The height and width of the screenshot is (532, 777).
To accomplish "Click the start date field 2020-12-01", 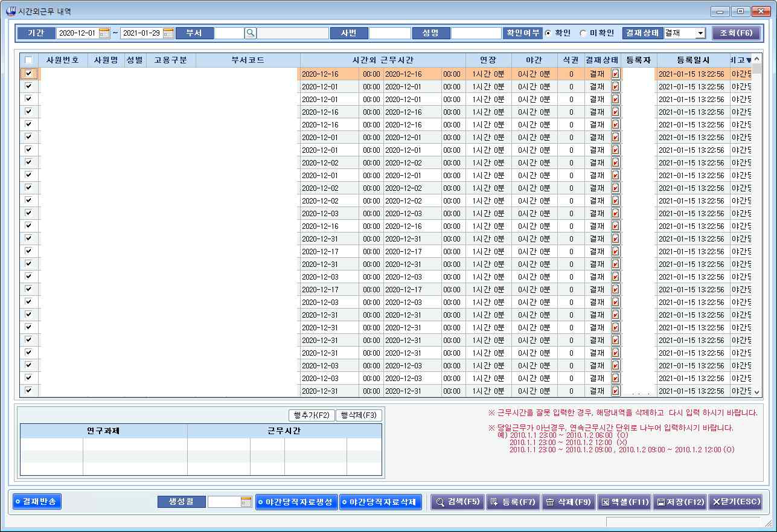I will tap(77, 33).
